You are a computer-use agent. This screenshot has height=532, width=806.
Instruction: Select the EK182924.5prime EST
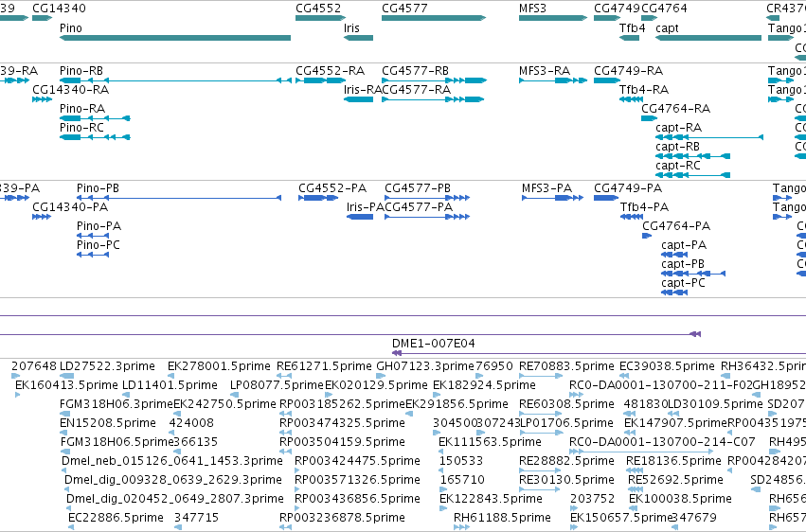tap(437, 396)
